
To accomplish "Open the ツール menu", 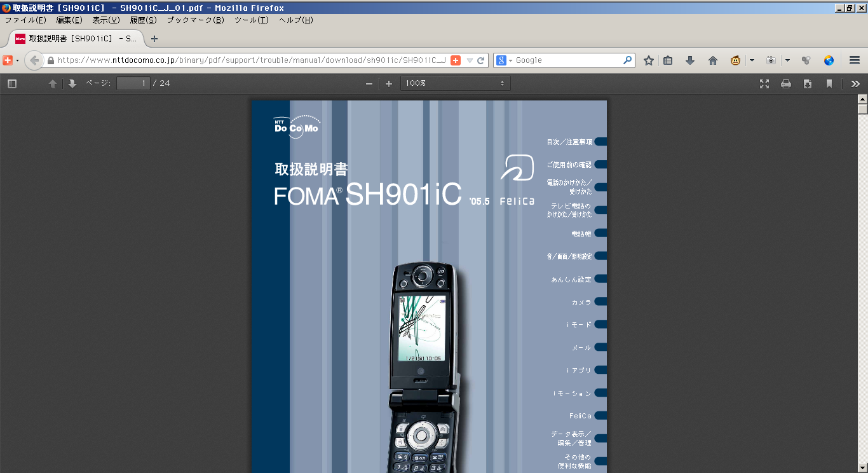I will (x=252, y=20).
